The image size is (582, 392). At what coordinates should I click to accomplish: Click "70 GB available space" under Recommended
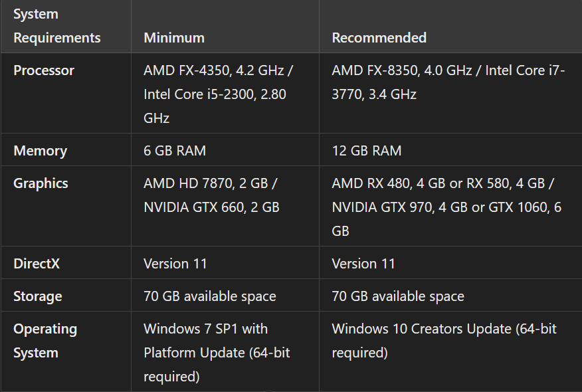(x=398, y=296)
